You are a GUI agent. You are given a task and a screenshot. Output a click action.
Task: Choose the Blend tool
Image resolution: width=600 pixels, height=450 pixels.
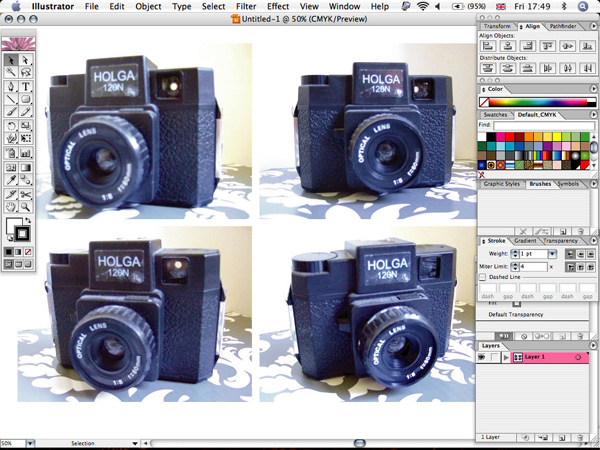(x=25, y=179)
